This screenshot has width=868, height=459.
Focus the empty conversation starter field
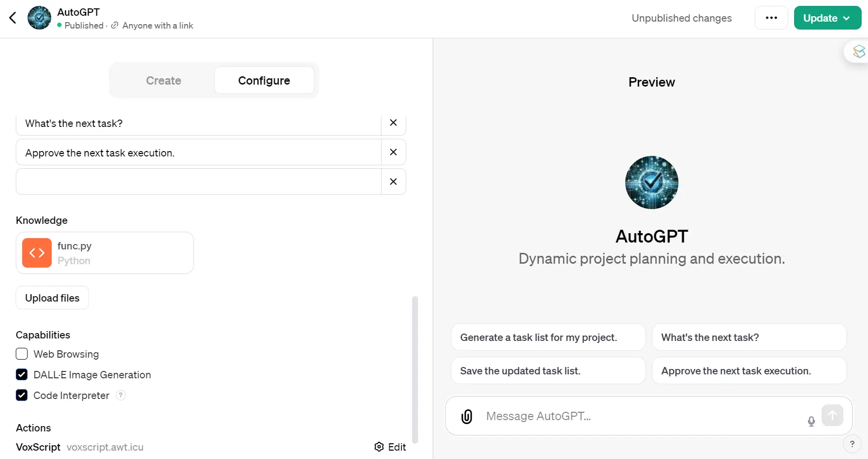pyautogui.click(x=199, y=182)
